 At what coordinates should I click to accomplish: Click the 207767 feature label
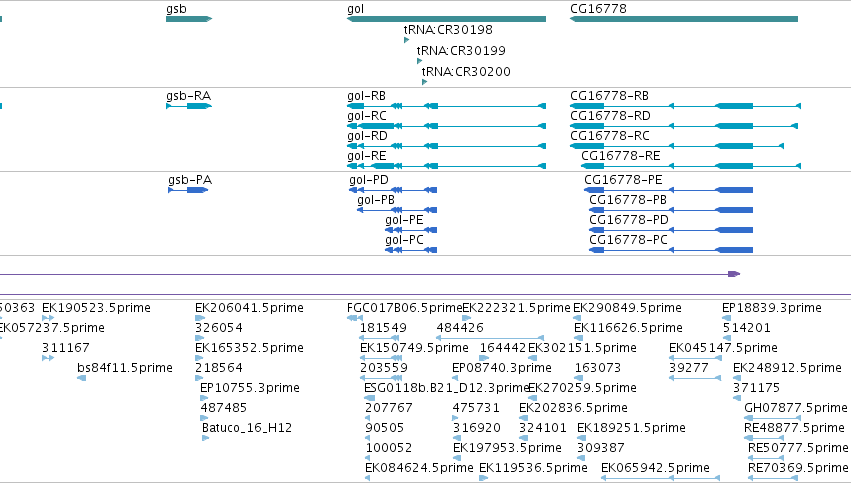389,409
